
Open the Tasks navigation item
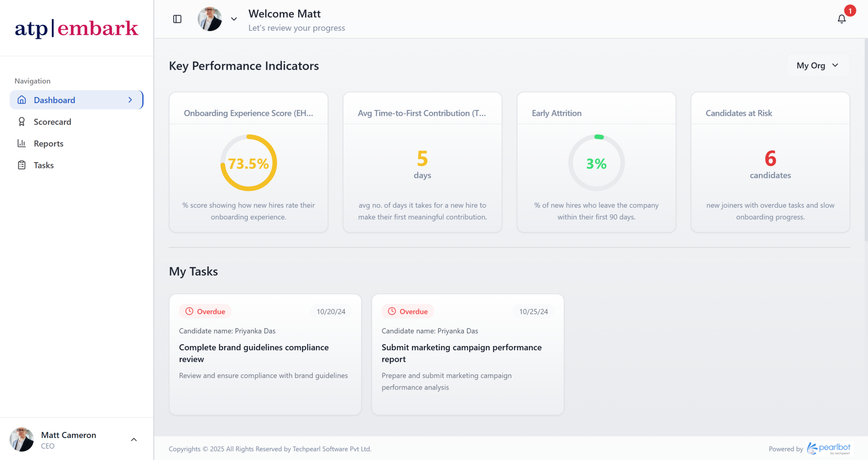click(x=44, y=165)
